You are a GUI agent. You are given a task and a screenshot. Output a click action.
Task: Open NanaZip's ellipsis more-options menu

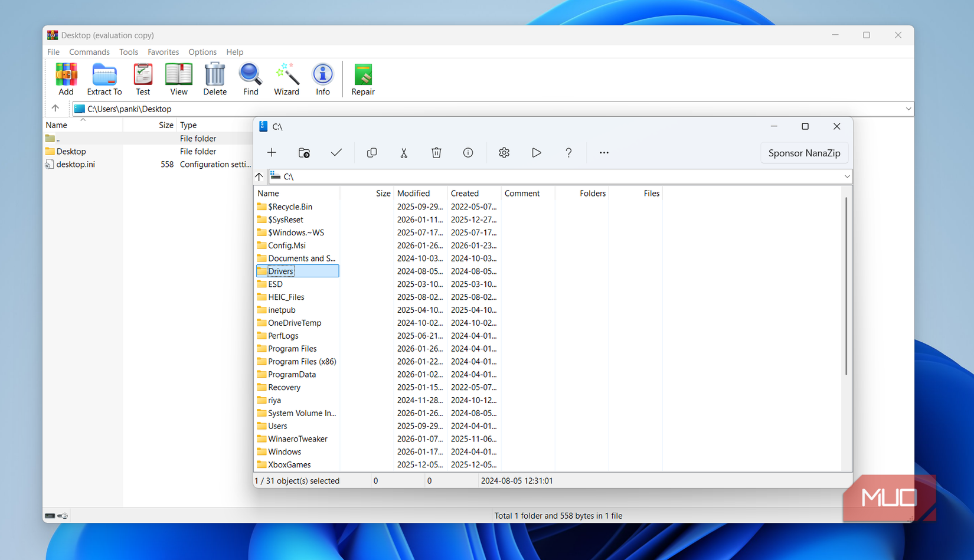pyautogui.click(x=603, y=152)
